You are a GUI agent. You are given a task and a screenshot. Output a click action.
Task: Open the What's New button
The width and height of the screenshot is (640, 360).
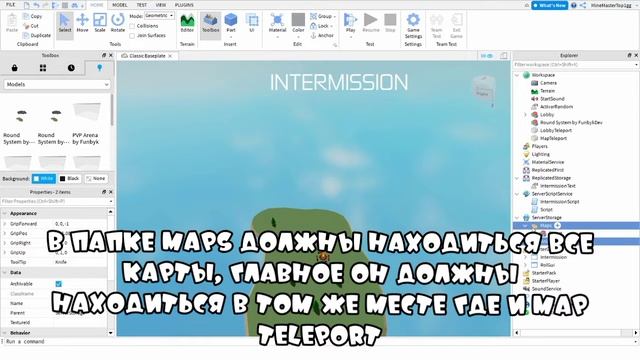549,5
